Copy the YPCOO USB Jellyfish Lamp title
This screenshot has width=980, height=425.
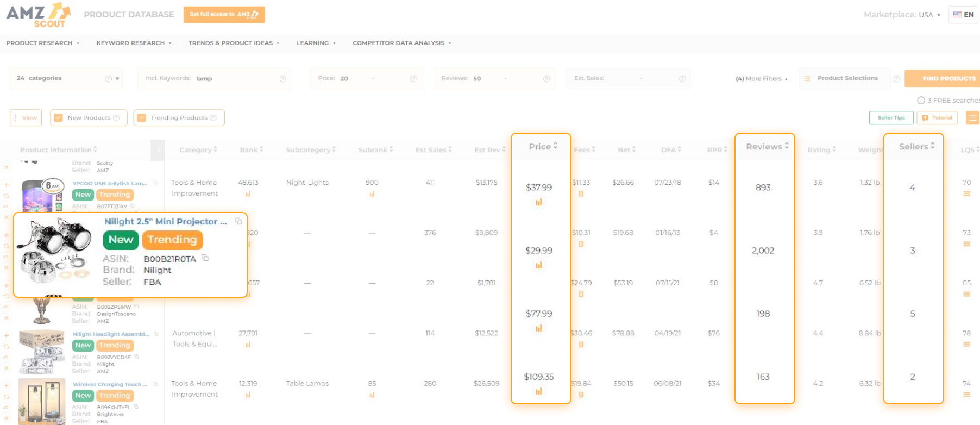[156, 184]
